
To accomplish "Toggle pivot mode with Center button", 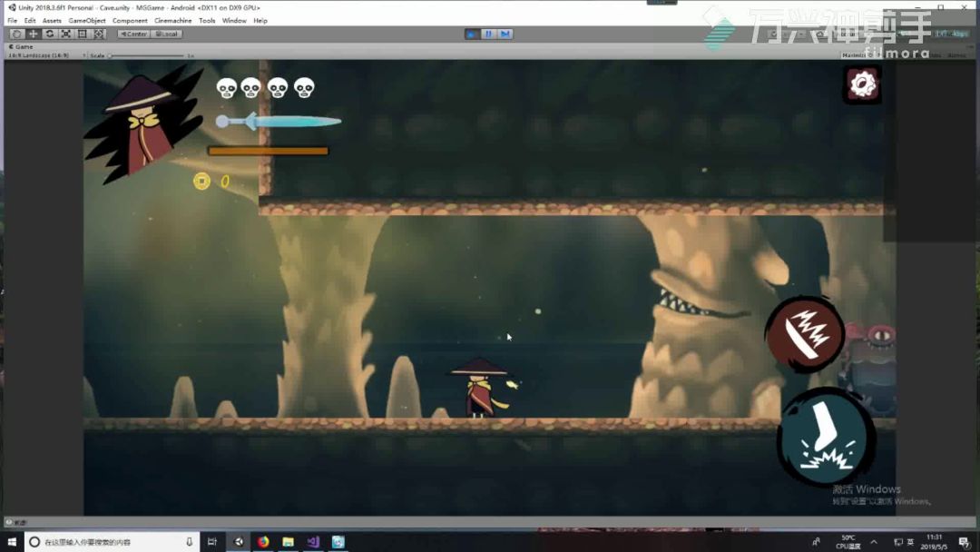I will (x=133, y=34).
